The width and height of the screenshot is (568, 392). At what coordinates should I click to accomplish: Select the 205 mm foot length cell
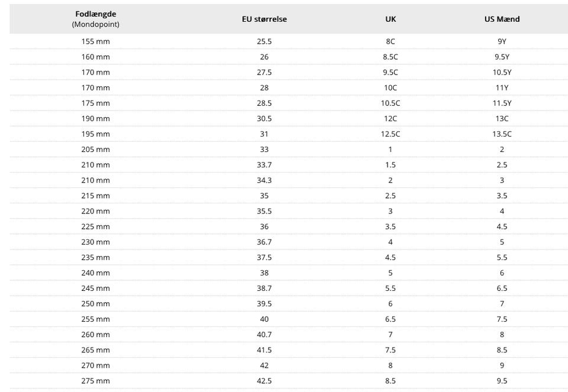coord(95,150)
